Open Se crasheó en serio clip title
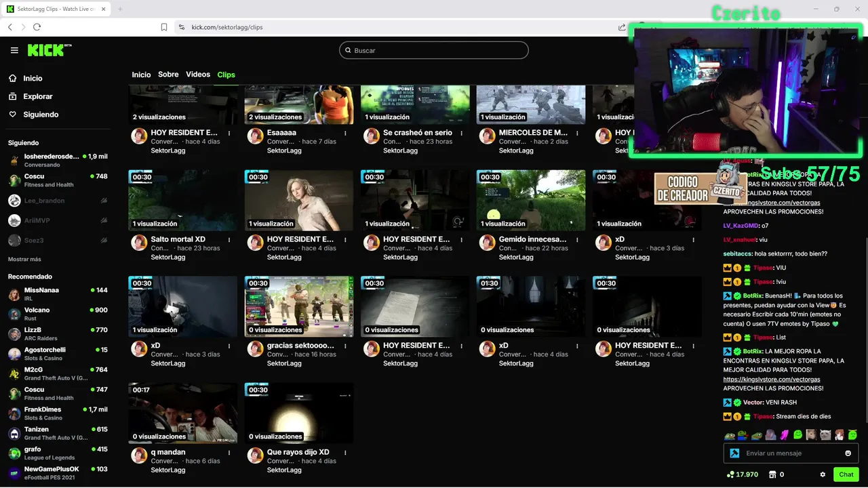Viewport: 868px width, 488px height. 418,133
